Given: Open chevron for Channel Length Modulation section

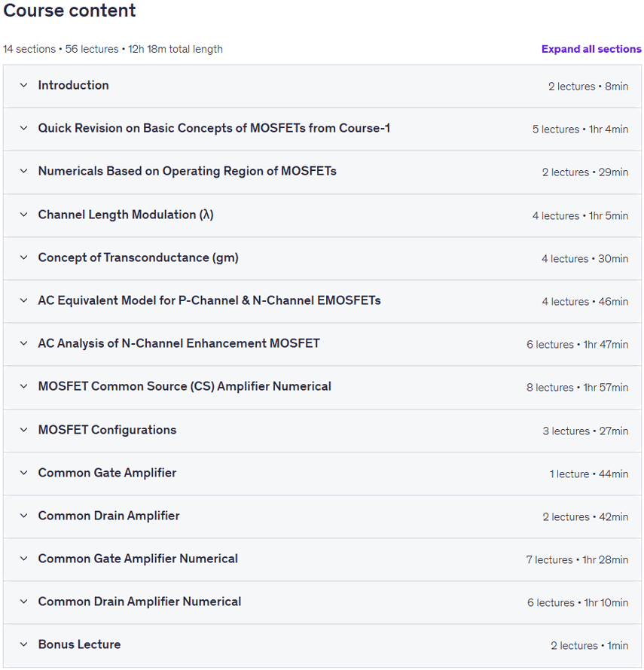Looking at the screenshot, I should (24, 215).
